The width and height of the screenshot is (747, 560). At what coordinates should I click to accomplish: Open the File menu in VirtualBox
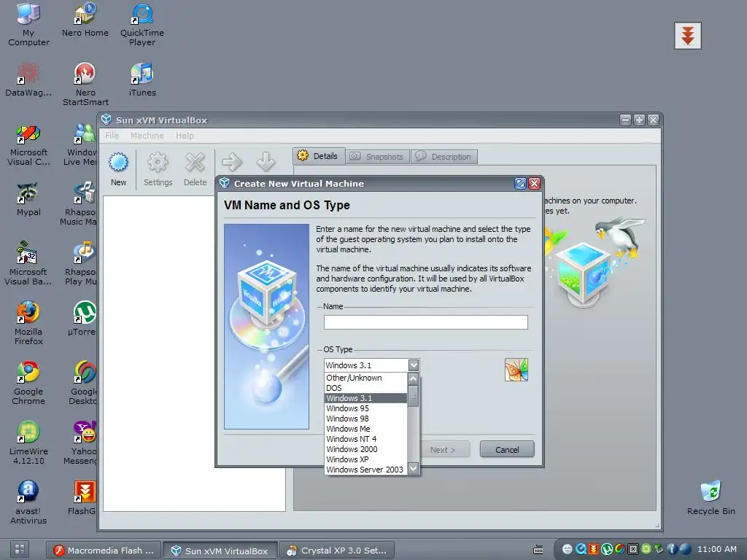(112, 136)
